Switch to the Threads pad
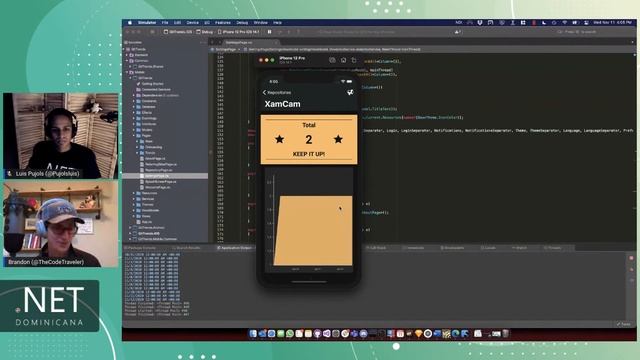 pos(553,248)
